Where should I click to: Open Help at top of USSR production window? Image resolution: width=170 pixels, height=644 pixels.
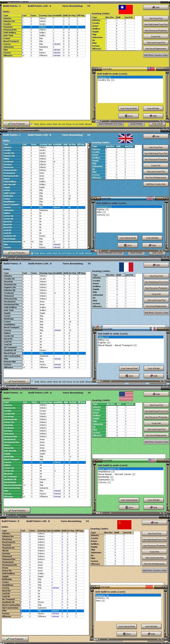pyautogui.click(x=154, y=522)
